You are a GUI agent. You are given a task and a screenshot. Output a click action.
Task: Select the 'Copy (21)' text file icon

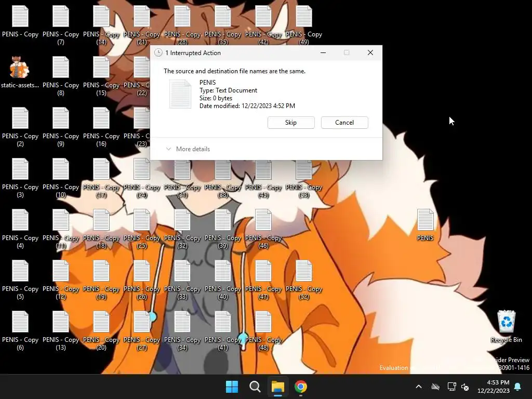point(142,16)
